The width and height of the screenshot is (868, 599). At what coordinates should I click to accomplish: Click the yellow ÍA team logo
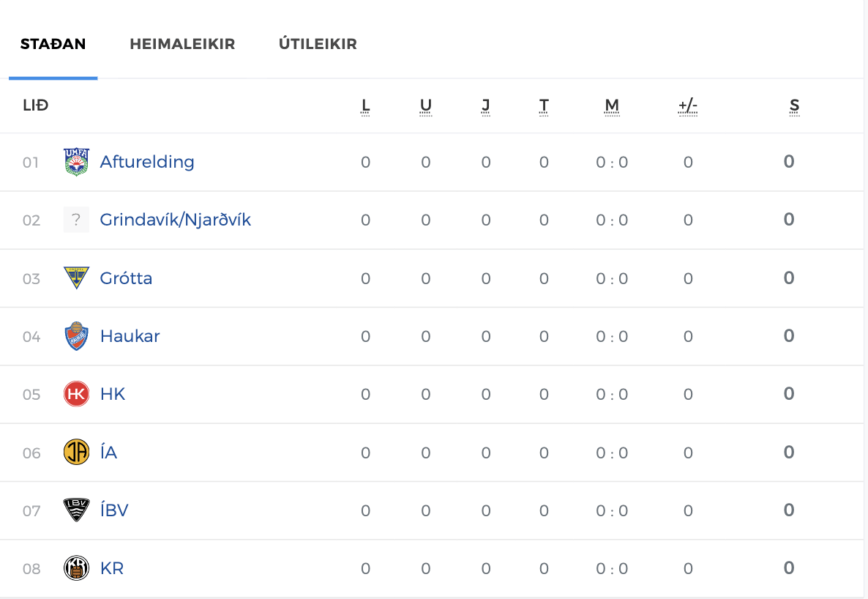[76, 453]
